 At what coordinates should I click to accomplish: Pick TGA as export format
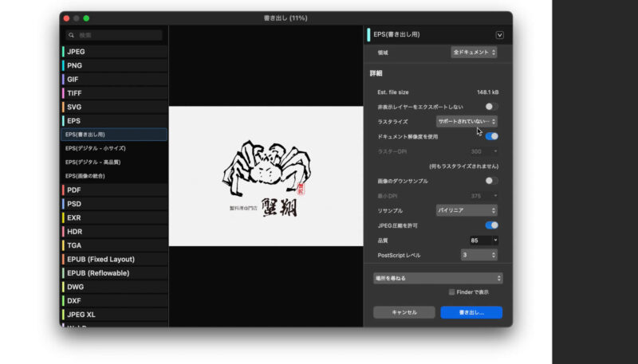[x=115, y=245]
